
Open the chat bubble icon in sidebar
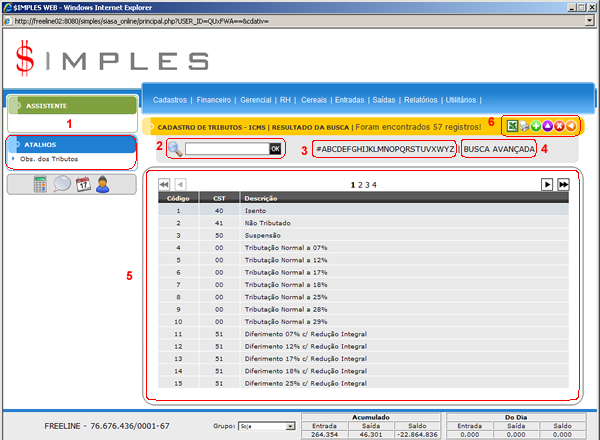click(x=62, y=184)
